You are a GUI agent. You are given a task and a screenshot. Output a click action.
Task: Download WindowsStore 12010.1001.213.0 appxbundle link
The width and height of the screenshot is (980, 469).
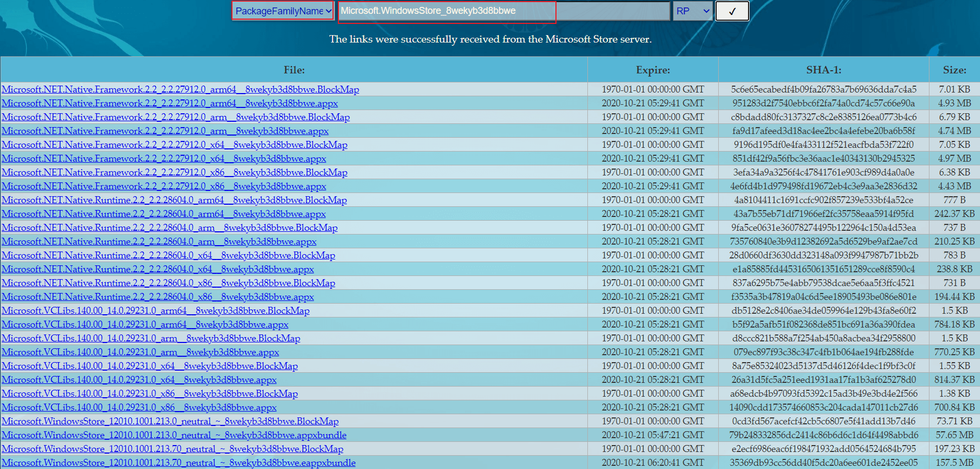pyautogui.click(x=174, y=435)
